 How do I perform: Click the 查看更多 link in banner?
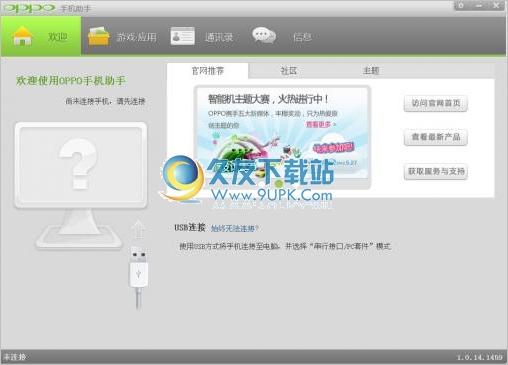pyautogui.click(x=320, y=124)
